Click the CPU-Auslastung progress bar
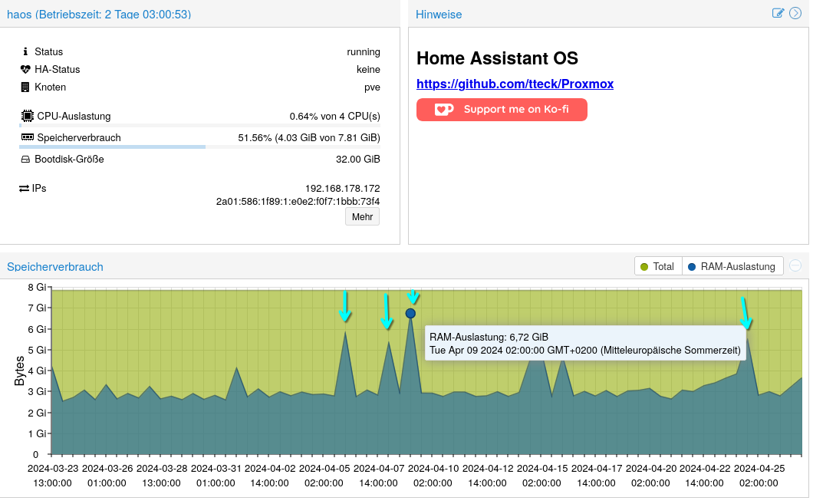Screen dimensions: 813x504 click(x=199, y=126)
